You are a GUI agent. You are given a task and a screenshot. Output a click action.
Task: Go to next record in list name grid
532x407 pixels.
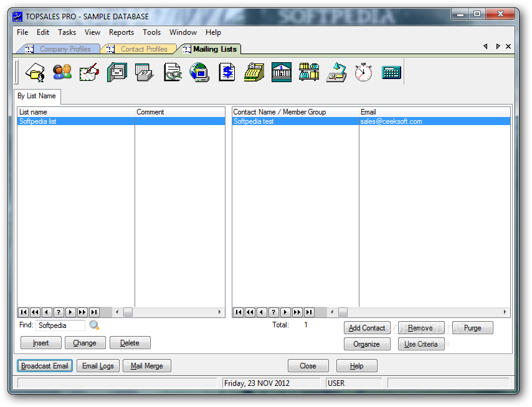coord(70,312)
